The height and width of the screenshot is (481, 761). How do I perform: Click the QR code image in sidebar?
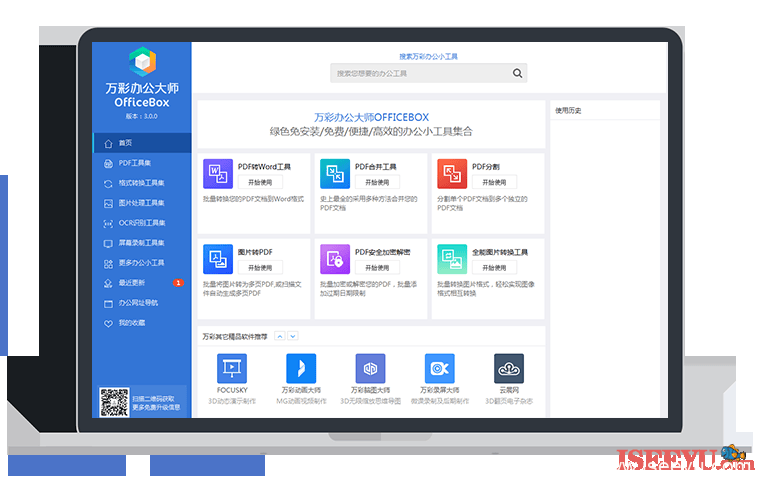pos(115,402)
